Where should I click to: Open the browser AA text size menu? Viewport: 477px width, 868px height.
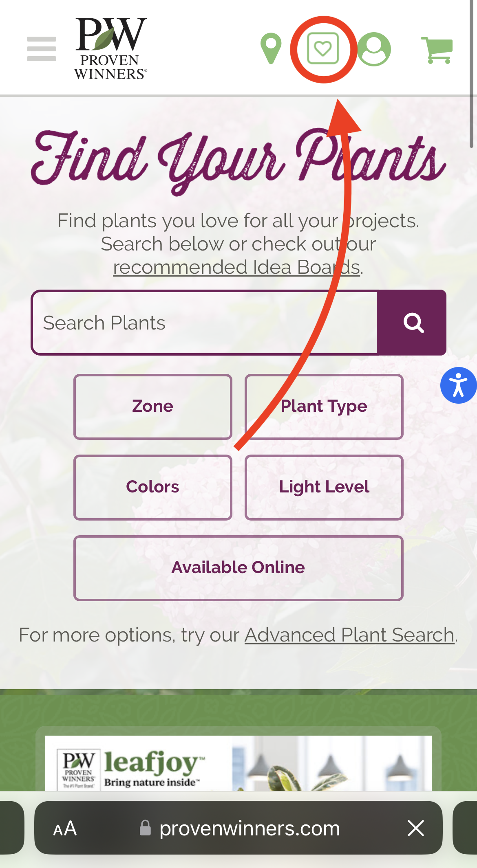(65, 828)
